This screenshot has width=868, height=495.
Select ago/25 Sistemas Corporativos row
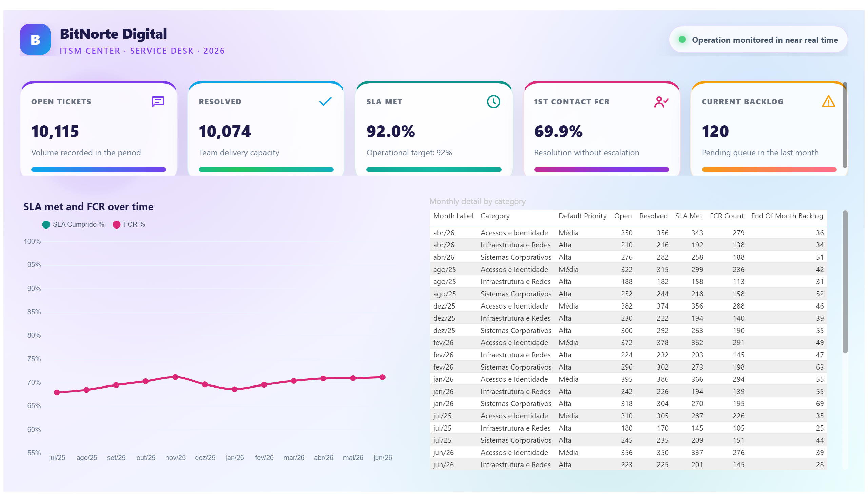pyautogui.click(x=628, y=294)
